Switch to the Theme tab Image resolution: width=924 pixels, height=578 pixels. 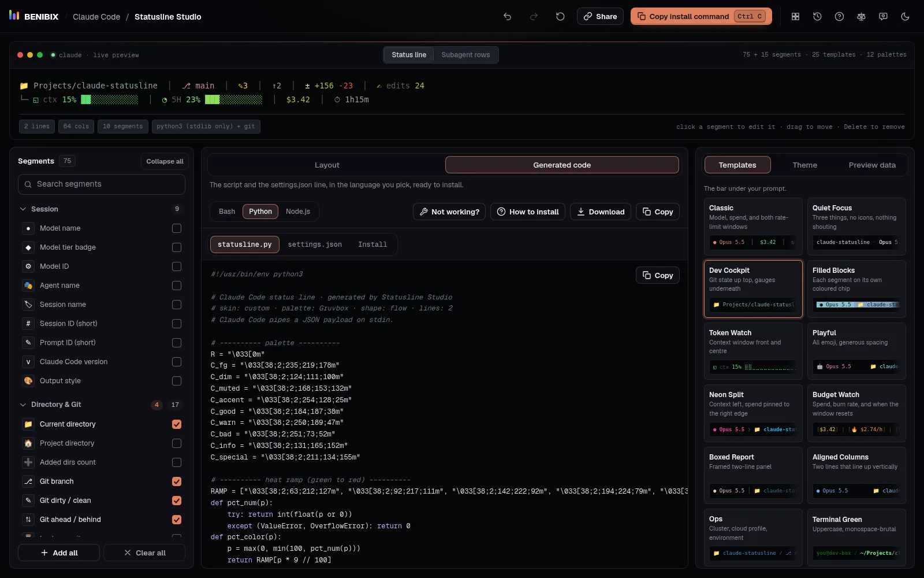coord(804,165)
